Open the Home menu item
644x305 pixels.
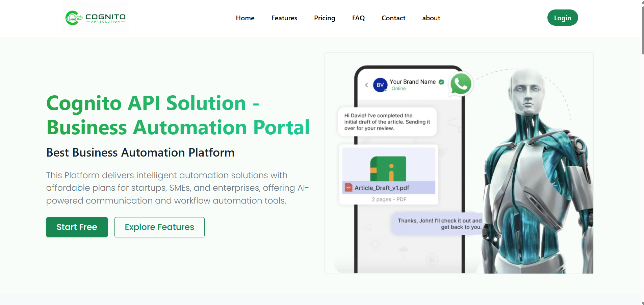click(245, 18)
